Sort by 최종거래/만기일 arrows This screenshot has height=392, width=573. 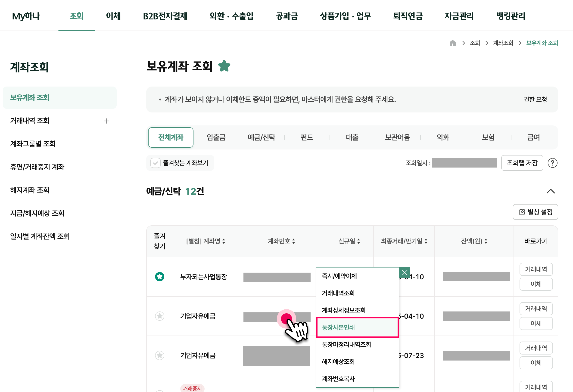[x=426, y=241]
